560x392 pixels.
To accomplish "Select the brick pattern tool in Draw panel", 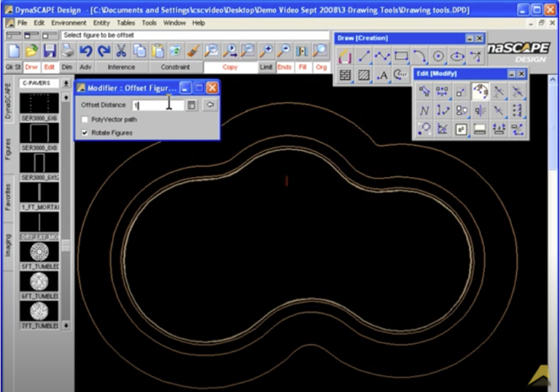I will point(345,75).
